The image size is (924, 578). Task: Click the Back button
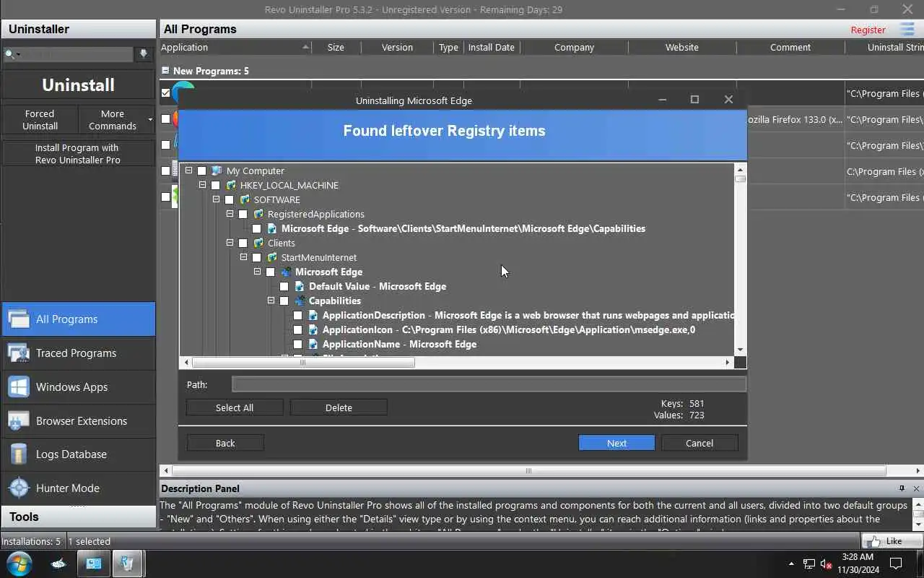[x=225, y=443]
